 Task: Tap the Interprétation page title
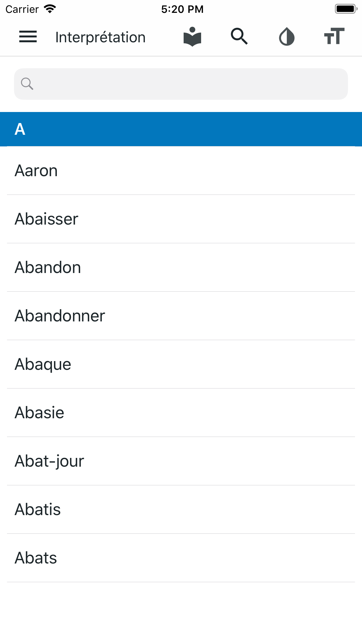pos(101,37)
